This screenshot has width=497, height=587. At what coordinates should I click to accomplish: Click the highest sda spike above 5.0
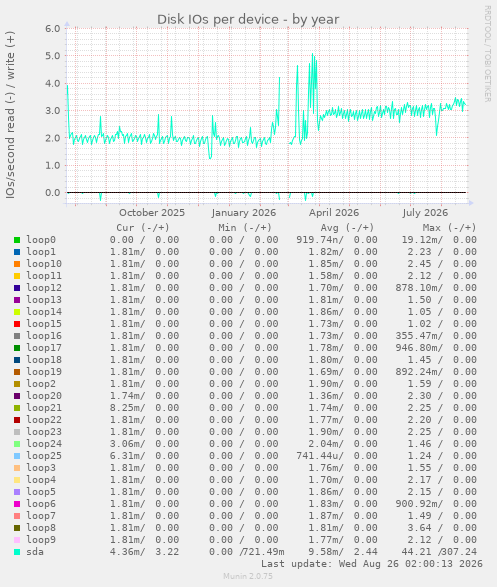(312, 54)
